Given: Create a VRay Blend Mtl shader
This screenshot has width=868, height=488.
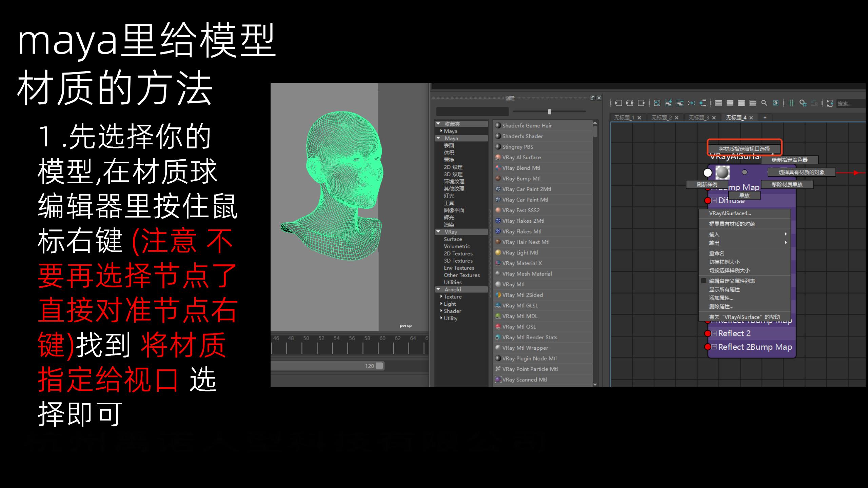Looking at the screenshot, I should click(x=542, y=168).
